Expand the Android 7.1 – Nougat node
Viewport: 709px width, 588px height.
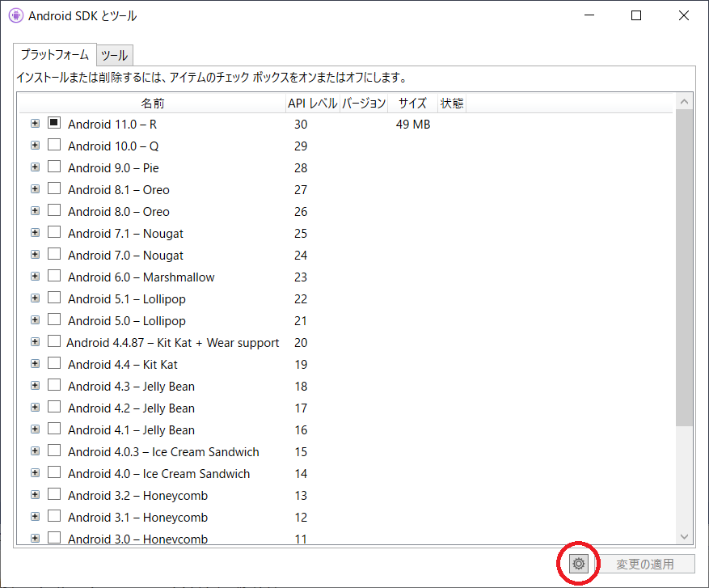pos(35,232)
